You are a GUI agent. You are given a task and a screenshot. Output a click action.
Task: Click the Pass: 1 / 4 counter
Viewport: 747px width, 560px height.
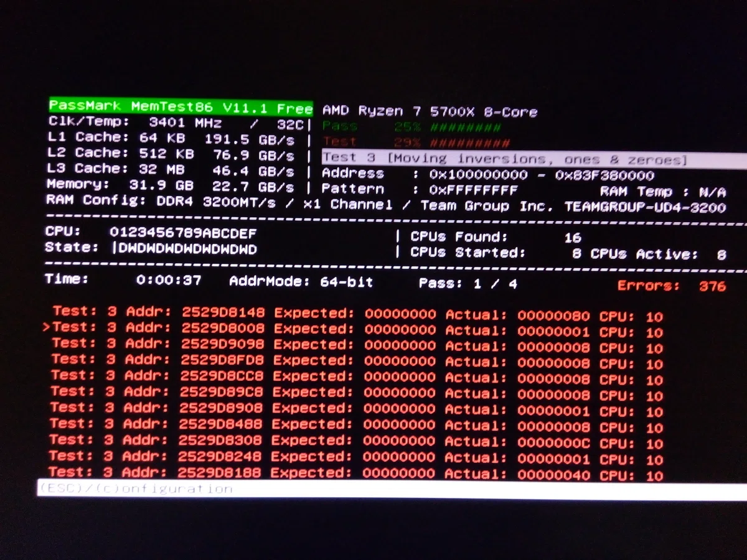pyautogui.click(x=467, y=284)
